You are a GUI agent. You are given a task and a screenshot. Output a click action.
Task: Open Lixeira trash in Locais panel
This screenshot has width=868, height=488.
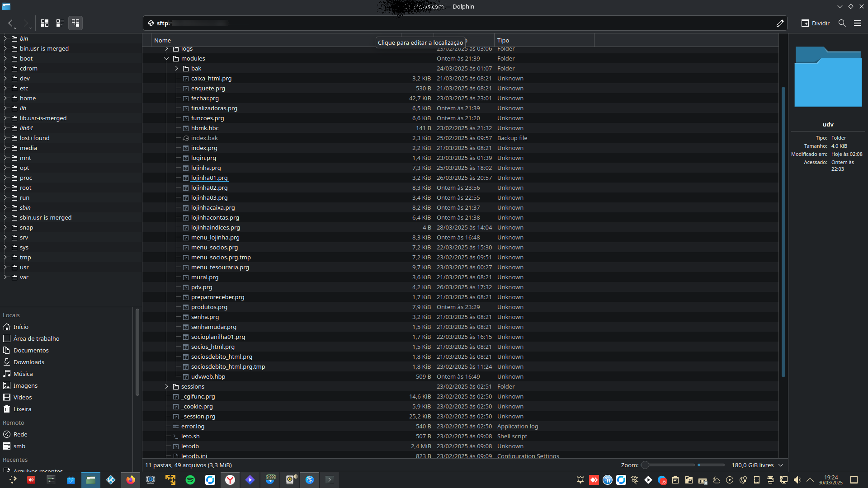pos(22,409)
